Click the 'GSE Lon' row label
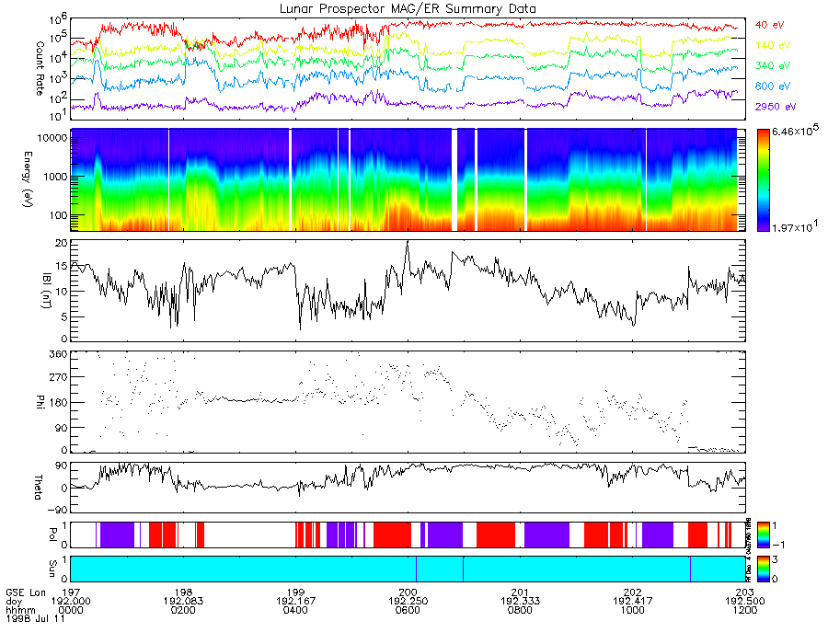This screenshot has height=644, width=828. tap(26, 592)
